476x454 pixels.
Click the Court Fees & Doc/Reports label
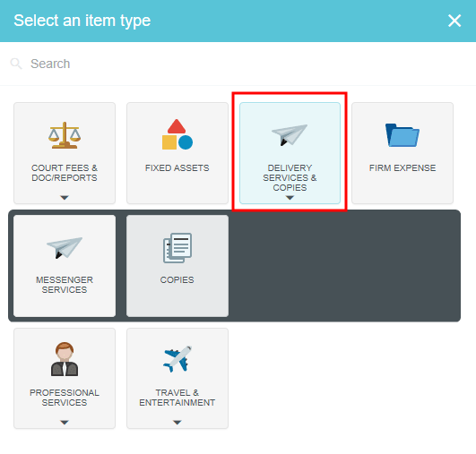(x=65, y=173)
